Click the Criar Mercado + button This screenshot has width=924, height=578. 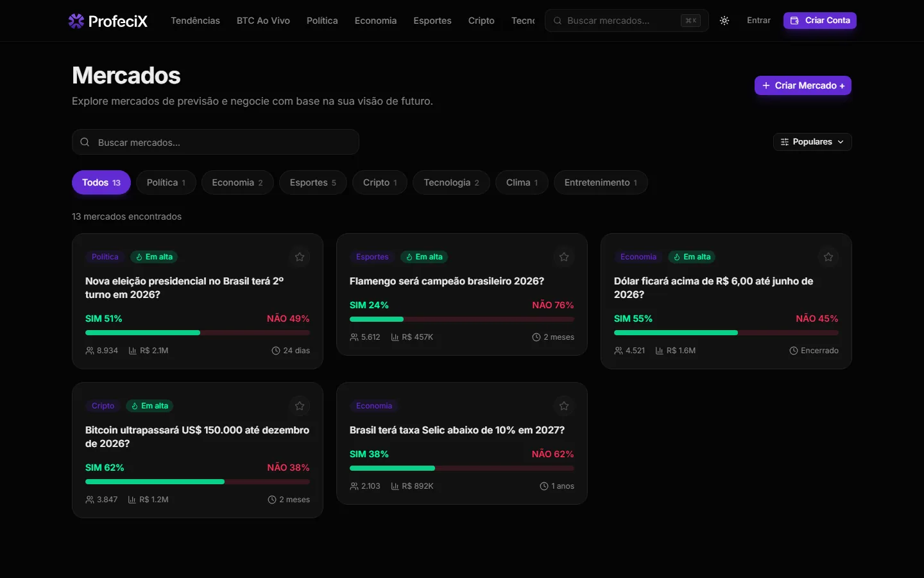pos(803,85)
